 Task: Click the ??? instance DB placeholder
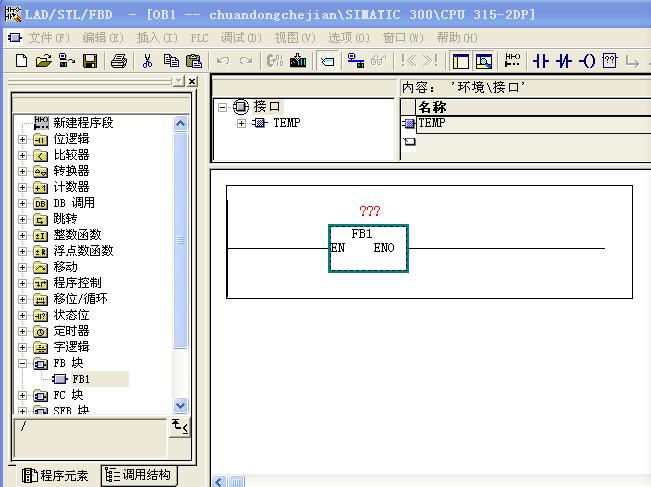tap(369, 211)
